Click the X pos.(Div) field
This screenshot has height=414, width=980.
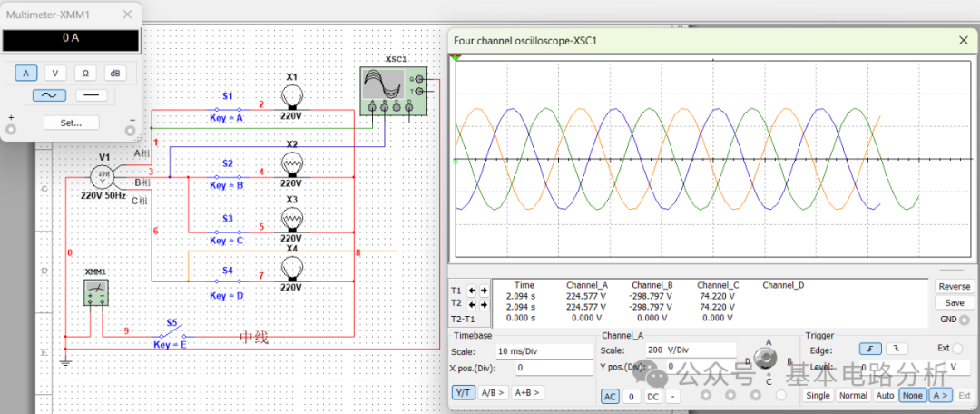click(554, 368)
